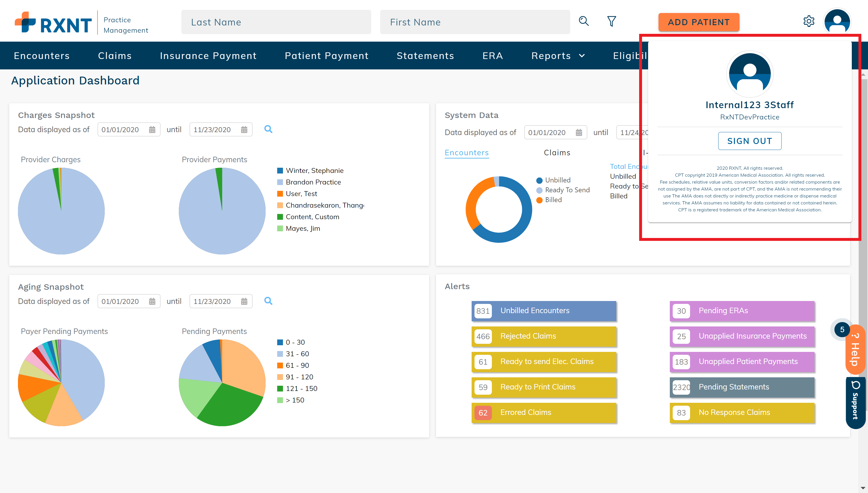This screenshot has width=868, height=493.
Task: Click Charges Snapshot blue search icon
Action: pyautogui.click(x=268, y=129)
